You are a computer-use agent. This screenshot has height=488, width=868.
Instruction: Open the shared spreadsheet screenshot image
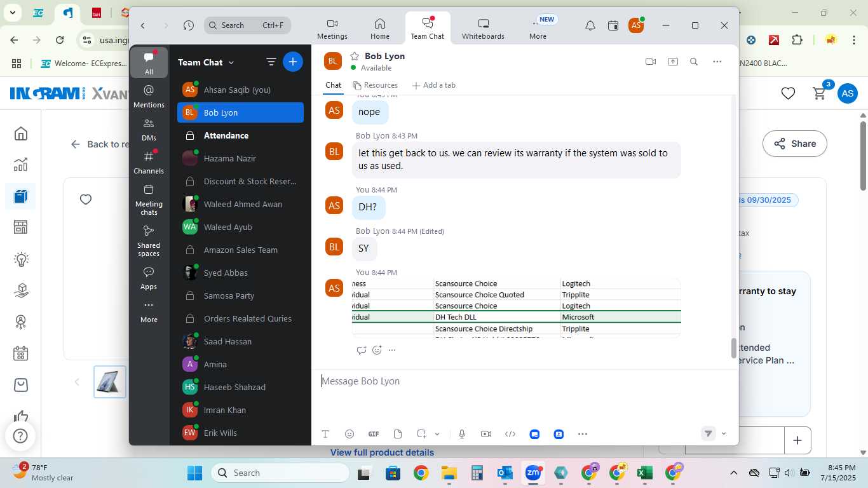[x=517, y=308]
